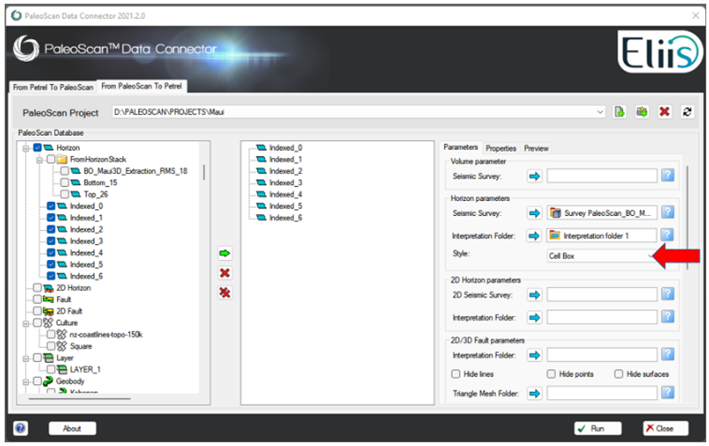Click help icon for Horizon Seismic Survey

pos(668,212)
